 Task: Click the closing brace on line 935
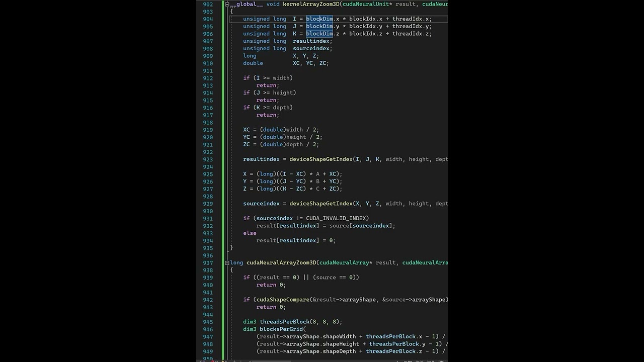231,248
